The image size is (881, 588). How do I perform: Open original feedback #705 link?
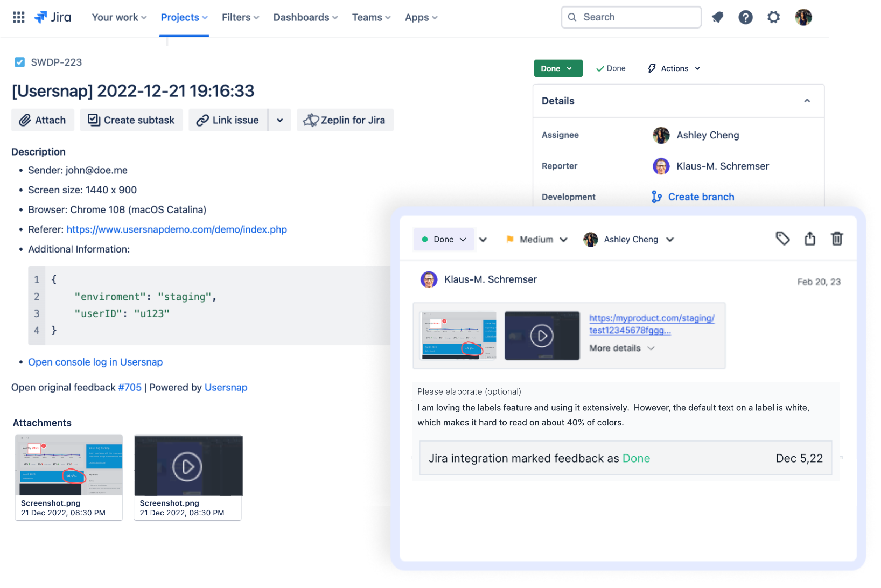(x=130, y=387)
